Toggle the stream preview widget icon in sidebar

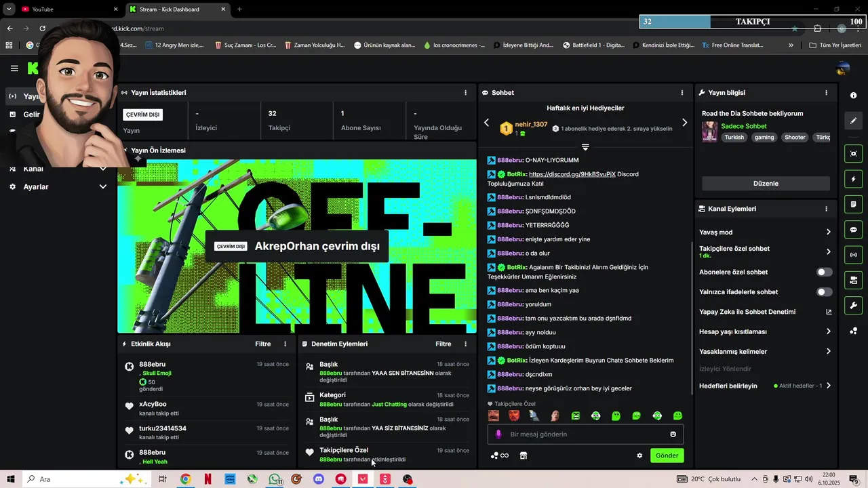pyautogui.click(x=854, y=154)
